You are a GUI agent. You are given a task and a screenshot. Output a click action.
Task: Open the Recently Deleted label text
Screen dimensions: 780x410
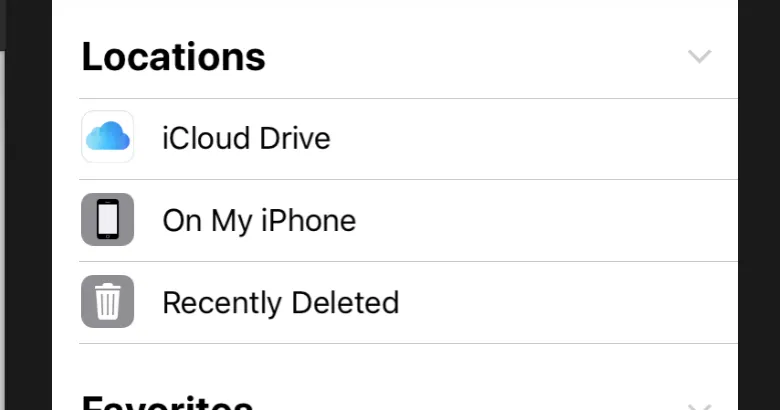coord(280,302)
